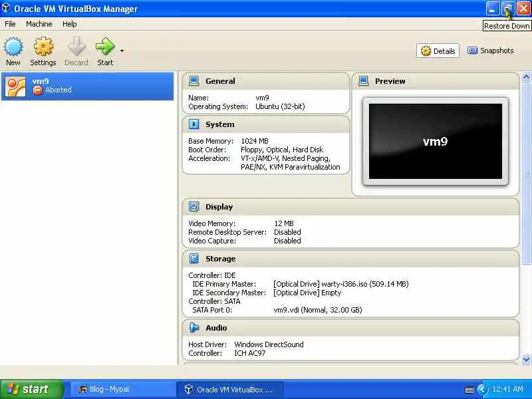532x399 pixels.
Task: Select the vm9 entry in machine list
Action: tap(88, 86)
